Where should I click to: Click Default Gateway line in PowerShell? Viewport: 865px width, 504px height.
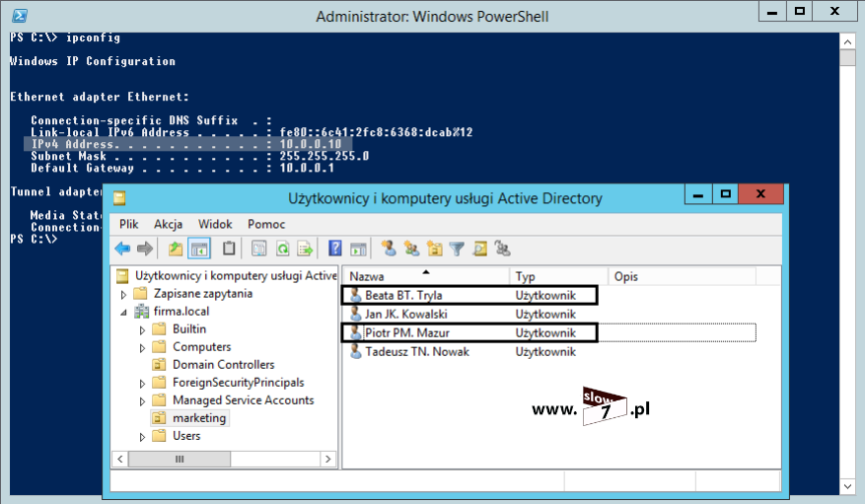(x=182, y=168)
